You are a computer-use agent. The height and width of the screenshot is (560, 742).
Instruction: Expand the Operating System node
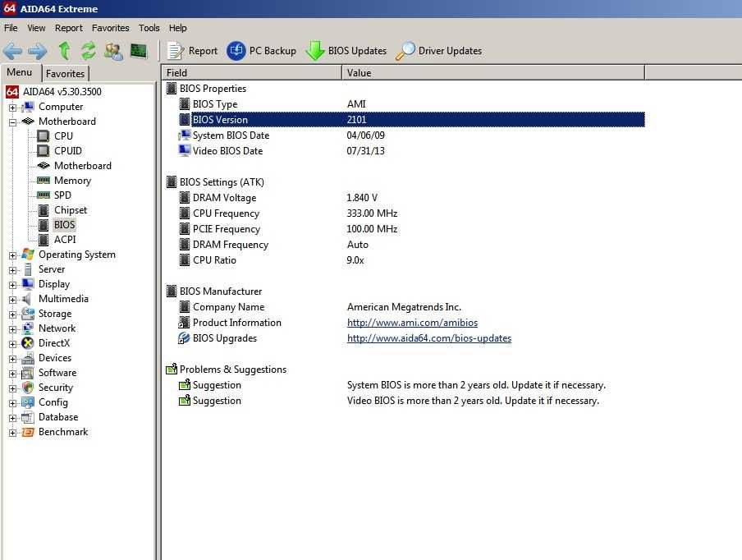[13, 255]
